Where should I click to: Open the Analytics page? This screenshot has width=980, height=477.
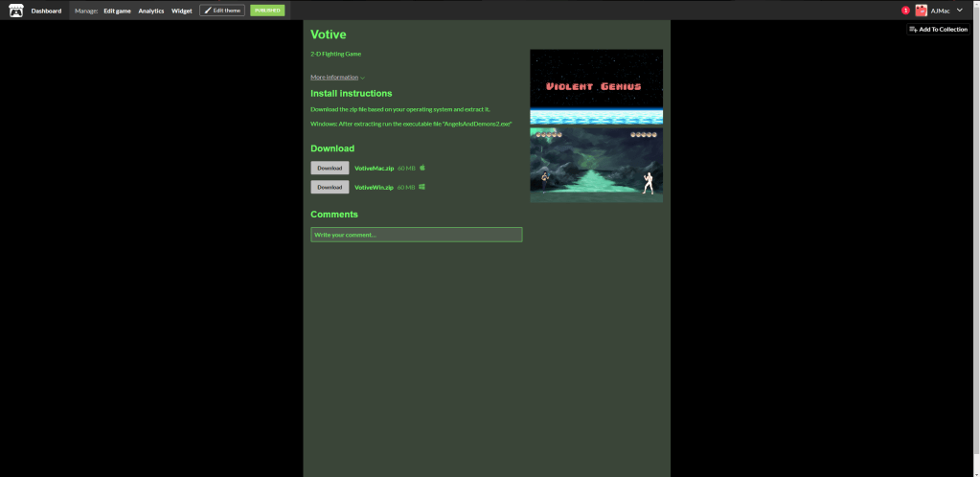point(151,11)
